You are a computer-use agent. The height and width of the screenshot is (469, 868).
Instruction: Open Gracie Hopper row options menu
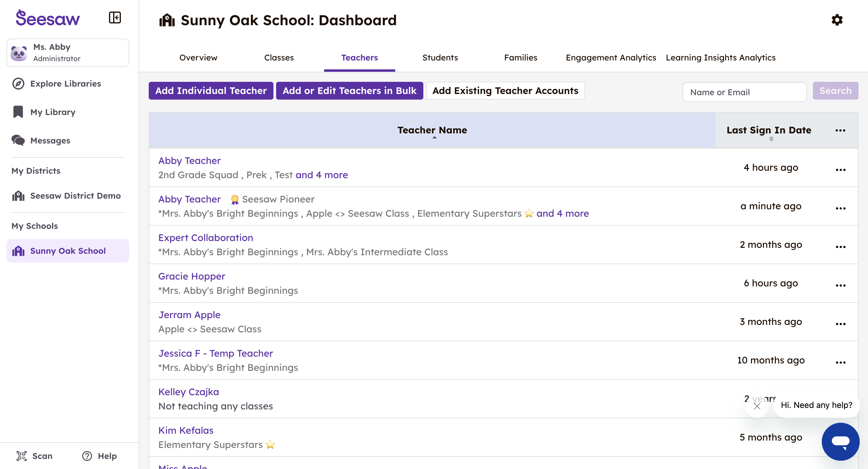840,285
